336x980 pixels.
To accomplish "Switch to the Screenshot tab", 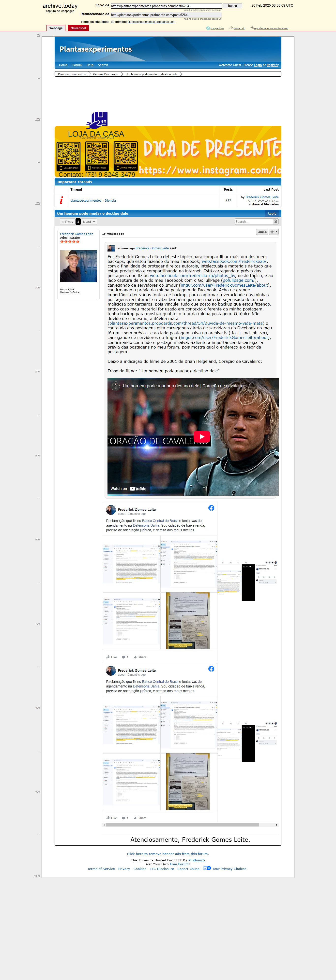I will [x=78, y=28].
